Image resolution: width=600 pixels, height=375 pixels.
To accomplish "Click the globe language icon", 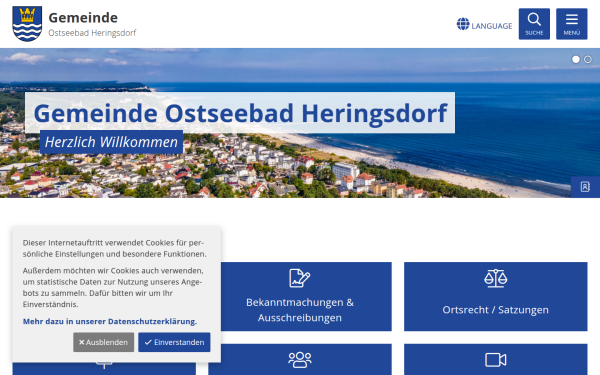I will point(463,24).
